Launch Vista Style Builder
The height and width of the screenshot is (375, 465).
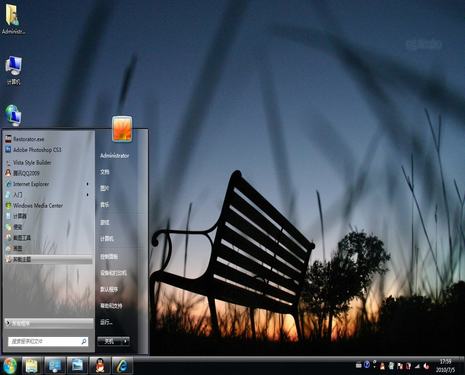(x=49, y=162)
